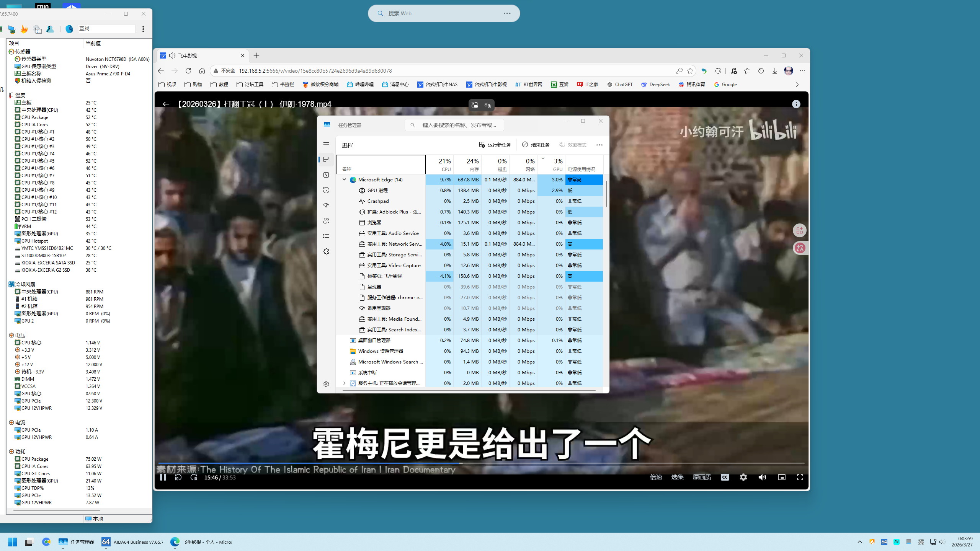Enter fullscreen in the video player
Screen dimensions: 980x551
pos(800,477)
